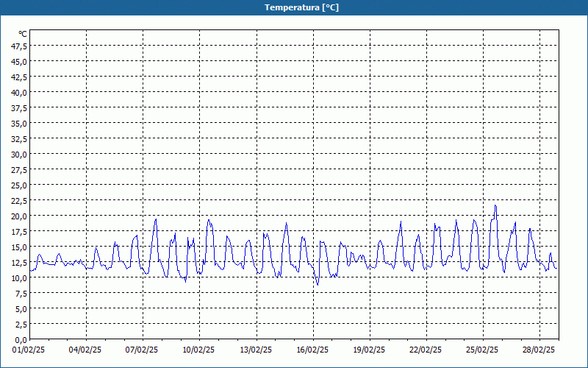Select the 10,0 y-axis label

[x=19, y=277]
